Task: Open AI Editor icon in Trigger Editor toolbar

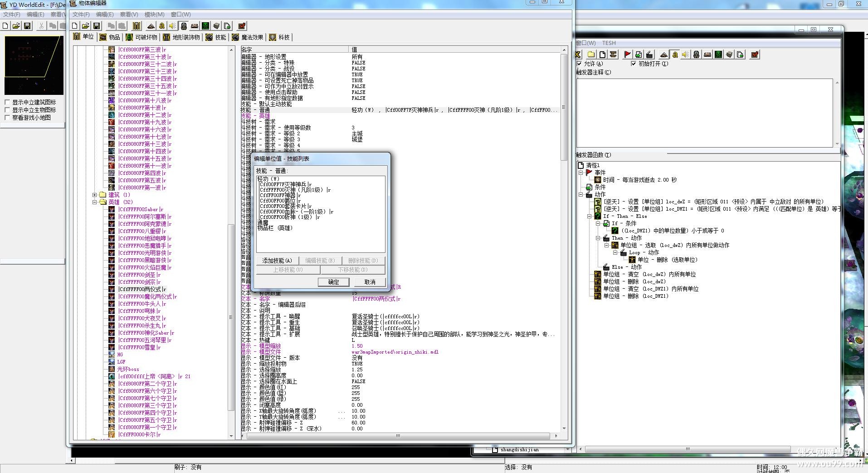Action: (x=718, y=54)
